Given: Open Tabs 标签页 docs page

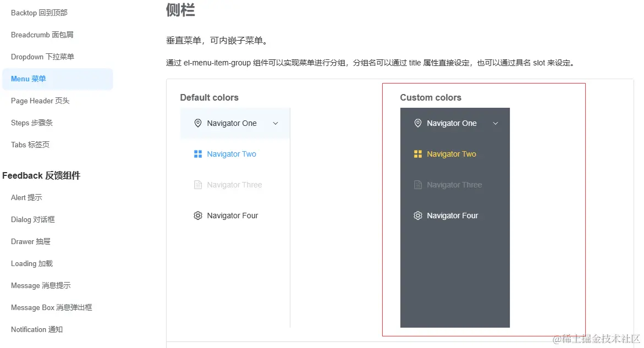Looking at the screenshot, I should coord(30,145).
